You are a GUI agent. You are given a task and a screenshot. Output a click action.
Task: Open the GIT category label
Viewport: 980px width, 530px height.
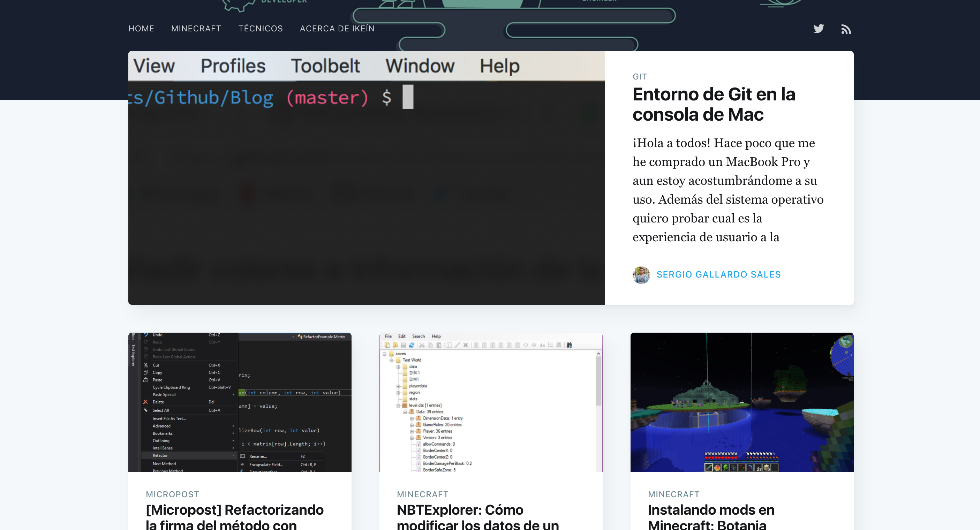point(640,76)
